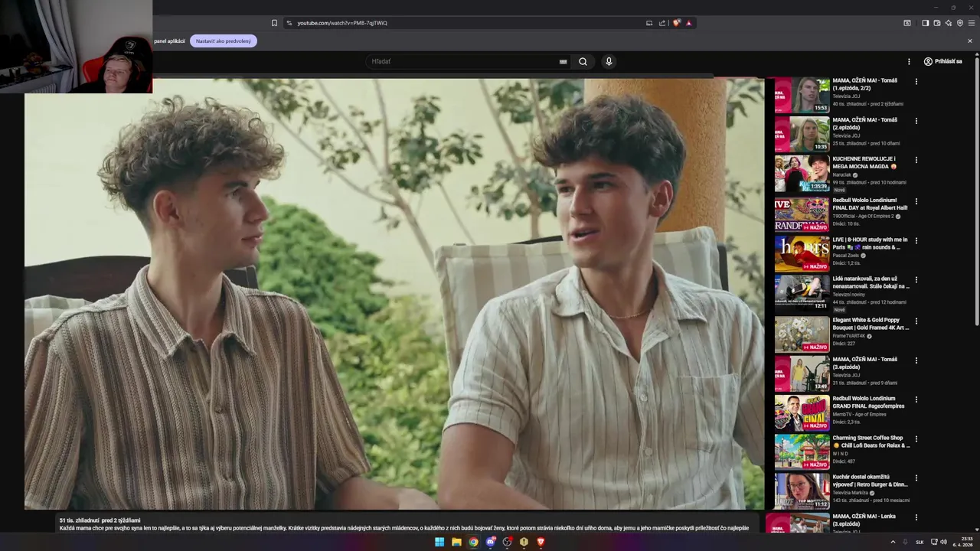Click the FrameTVART4K channel name
This screenshot has width=980, height=551.
849,336
